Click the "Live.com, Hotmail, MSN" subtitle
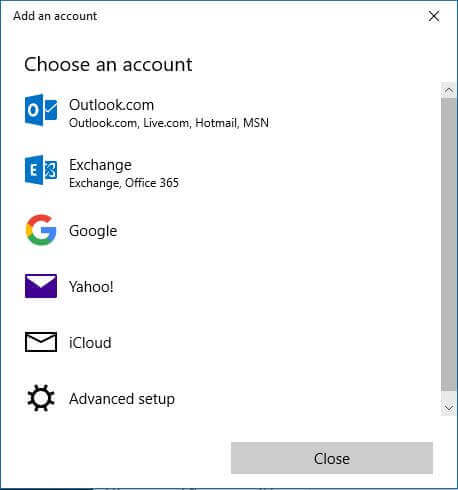Image resolution: width=458 pixels, height=490 pixels. pos(206,123)
